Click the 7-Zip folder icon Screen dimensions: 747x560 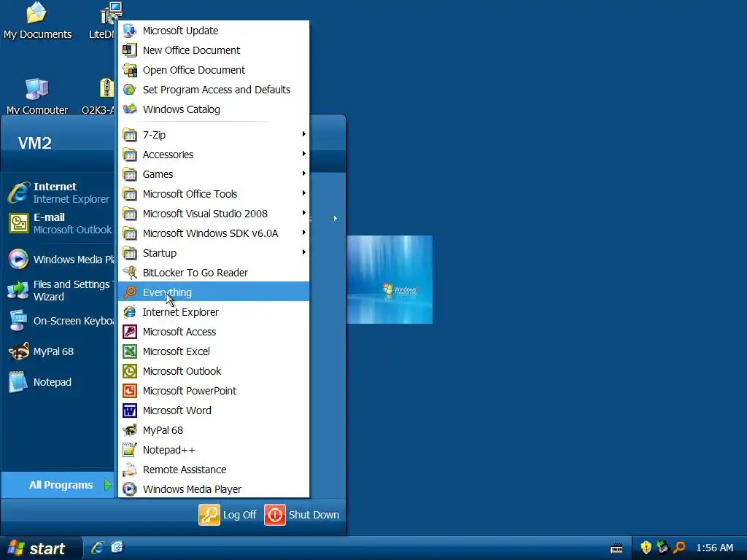tap(130, 135)
